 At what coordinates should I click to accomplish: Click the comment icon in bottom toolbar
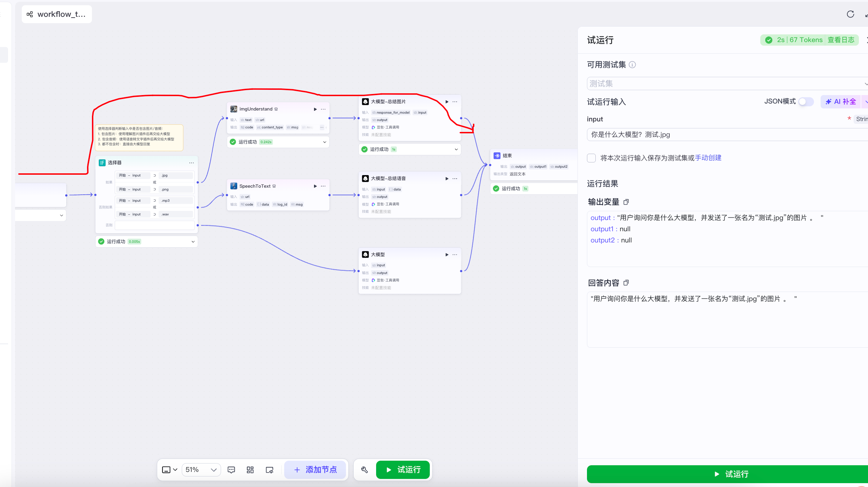pos(231,470)
